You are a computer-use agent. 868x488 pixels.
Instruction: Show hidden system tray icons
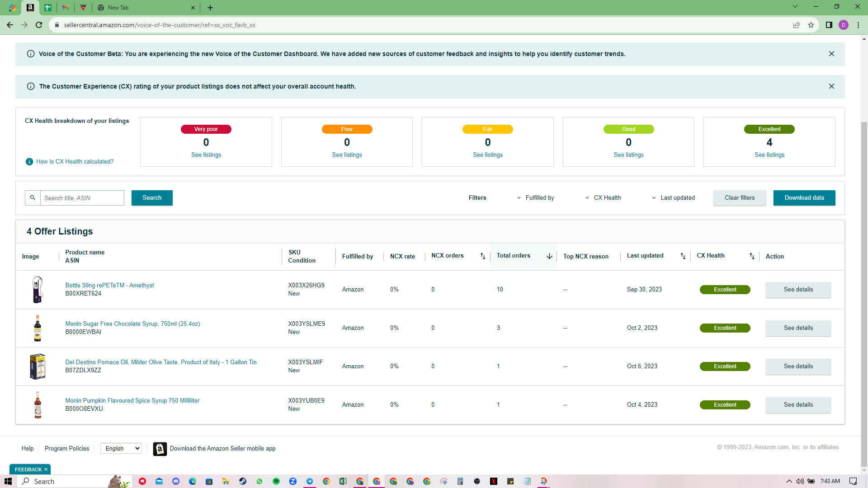789,481
